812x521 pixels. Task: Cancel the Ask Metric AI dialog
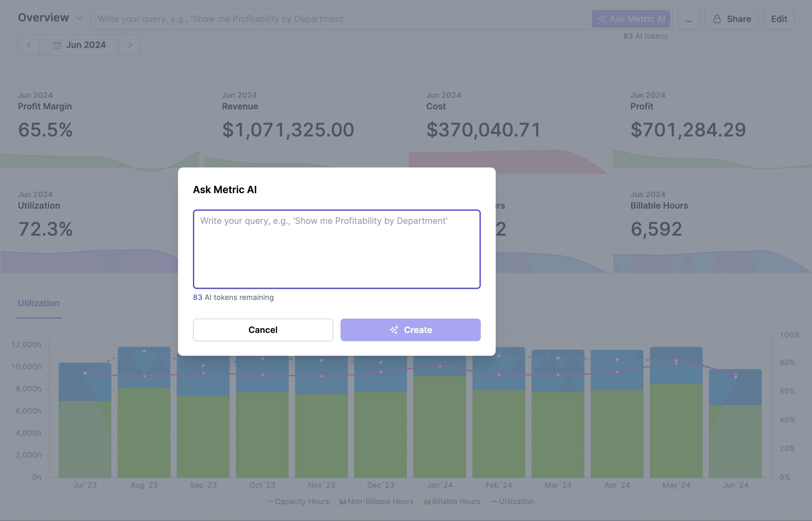point(263,330)
